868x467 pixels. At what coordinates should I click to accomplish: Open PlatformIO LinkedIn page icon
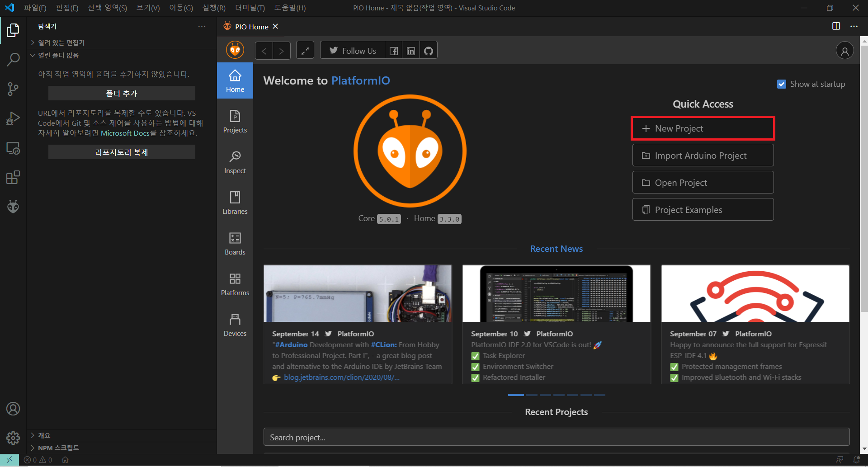click(x=411, y=51)
